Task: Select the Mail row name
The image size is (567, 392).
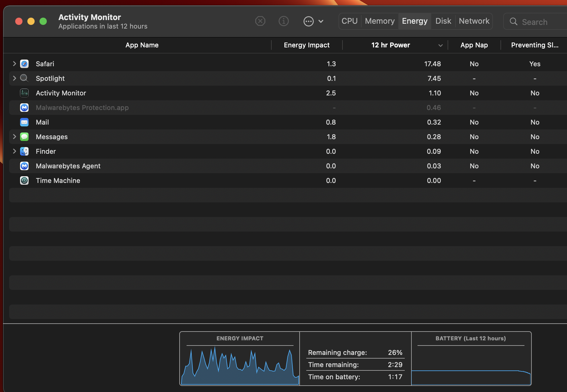Action: tap(42, 122)
